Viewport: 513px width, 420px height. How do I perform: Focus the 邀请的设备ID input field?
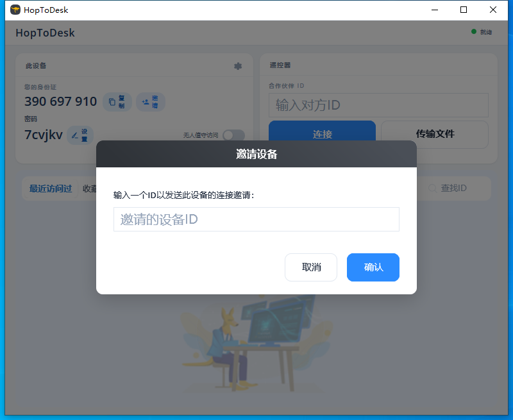click(256, 219)
